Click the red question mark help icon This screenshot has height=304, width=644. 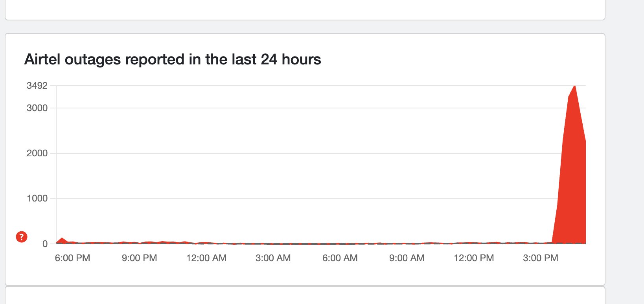pos(22,237)
